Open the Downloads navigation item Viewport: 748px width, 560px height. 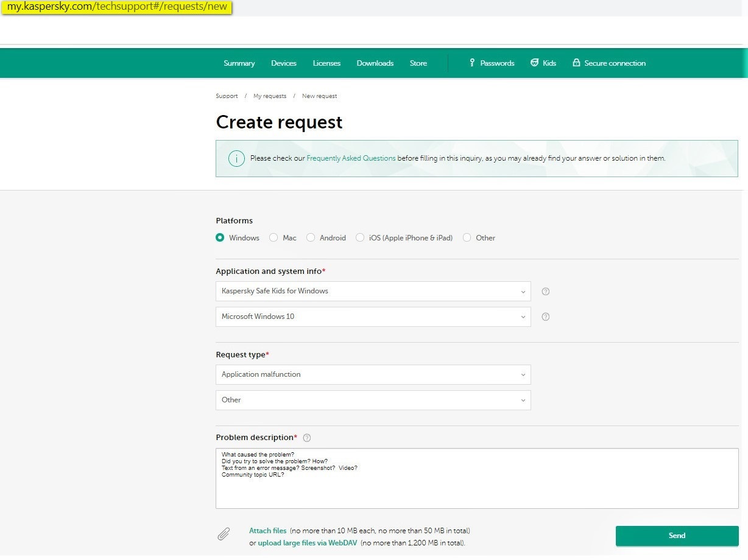(x=375, y=63)
